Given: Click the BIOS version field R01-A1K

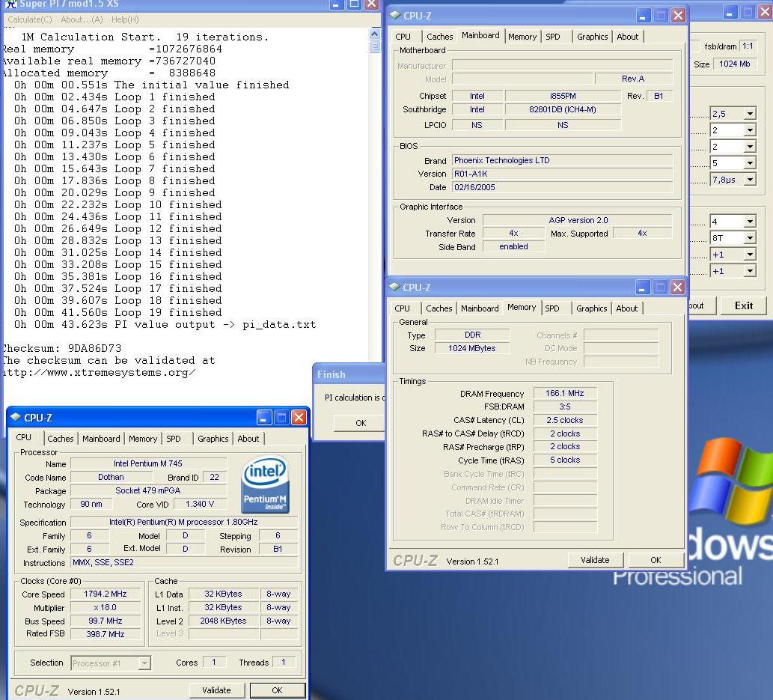Looking at the screenshot, I should pos(563,174).
